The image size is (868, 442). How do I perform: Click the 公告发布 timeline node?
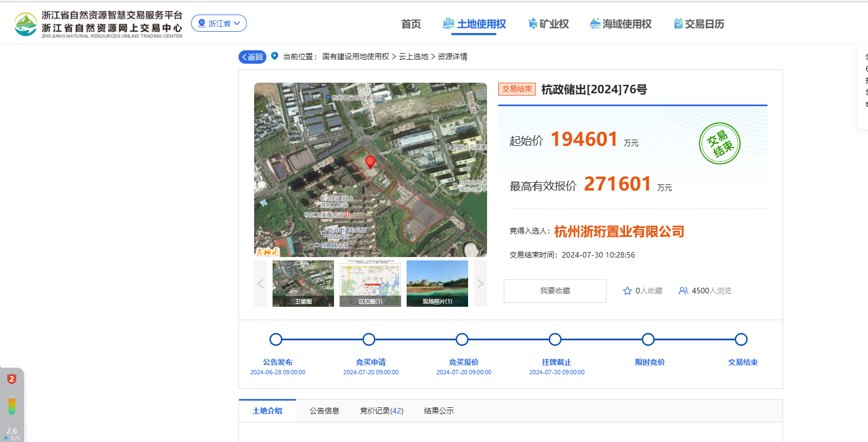[x=276, y=339]
